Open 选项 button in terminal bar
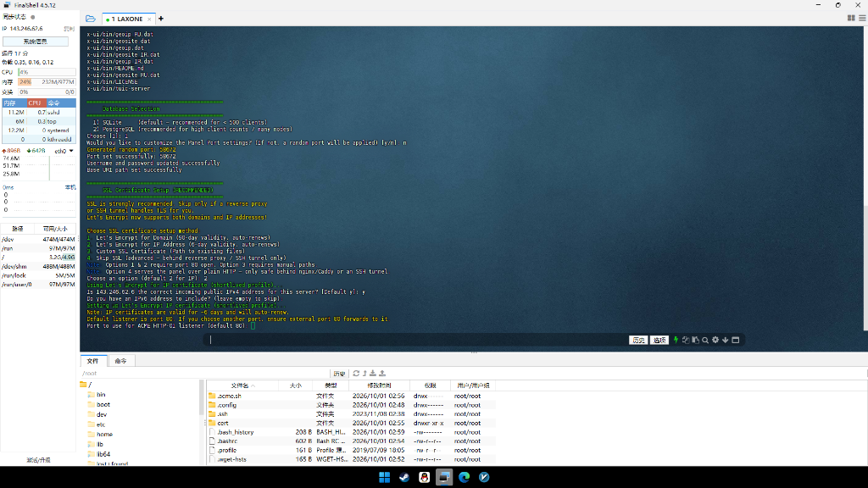The height and width of the screenshot is (488, 868). pyautogui.click(x=659, y=341)
